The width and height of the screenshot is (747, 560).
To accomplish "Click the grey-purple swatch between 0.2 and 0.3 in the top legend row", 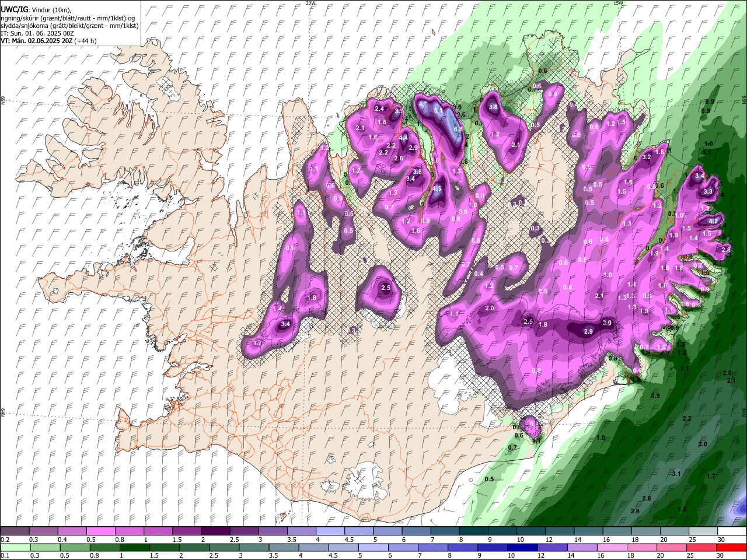I will (x=15, y=531).
